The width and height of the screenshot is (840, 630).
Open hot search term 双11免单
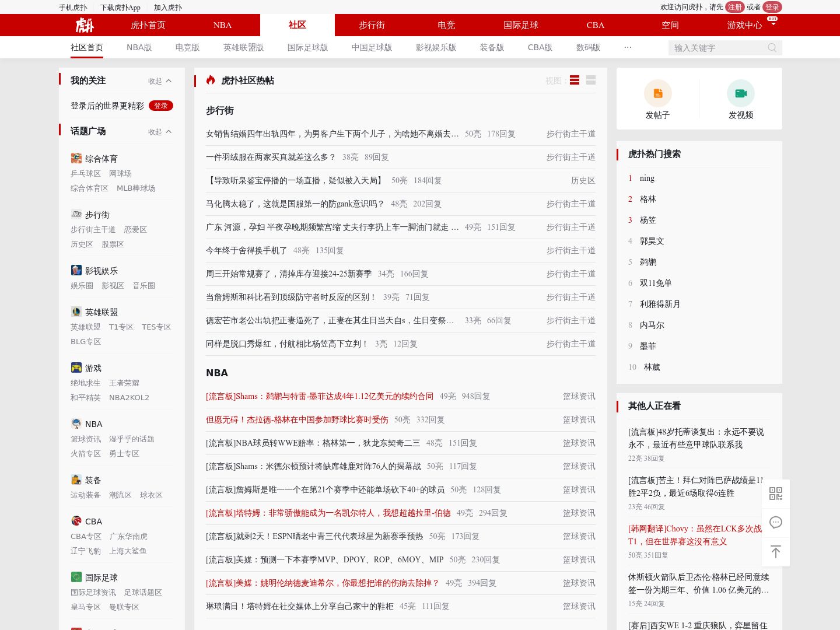point(656,283)
